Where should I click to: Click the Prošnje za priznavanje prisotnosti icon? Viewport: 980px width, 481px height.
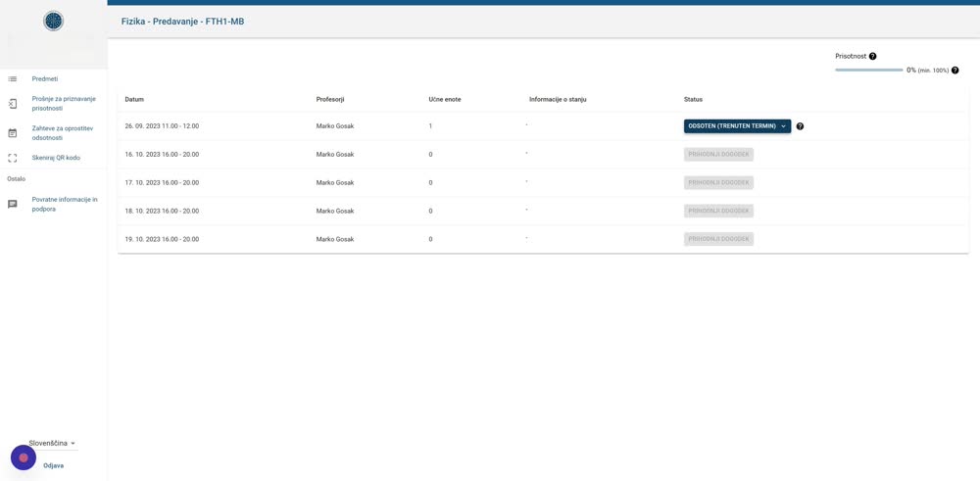coord(12,104)
